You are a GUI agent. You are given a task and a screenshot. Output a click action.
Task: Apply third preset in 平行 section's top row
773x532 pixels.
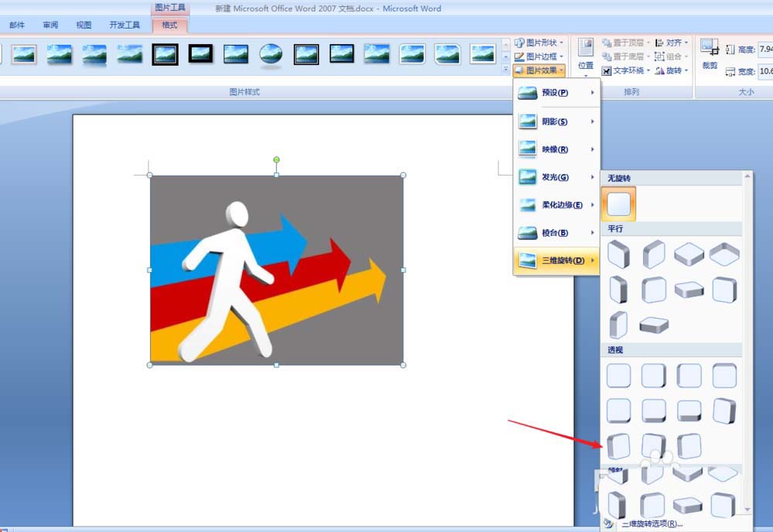pos(689,254)
